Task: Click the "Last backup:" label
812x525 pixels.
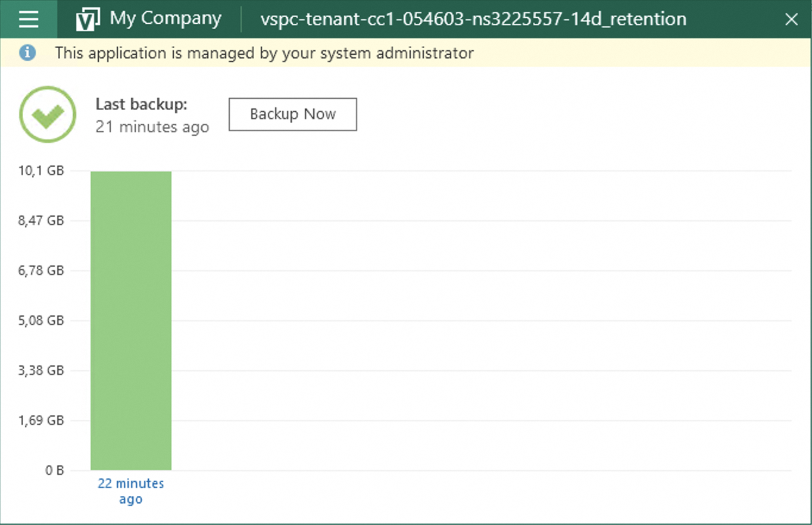Action: [142, 104]
